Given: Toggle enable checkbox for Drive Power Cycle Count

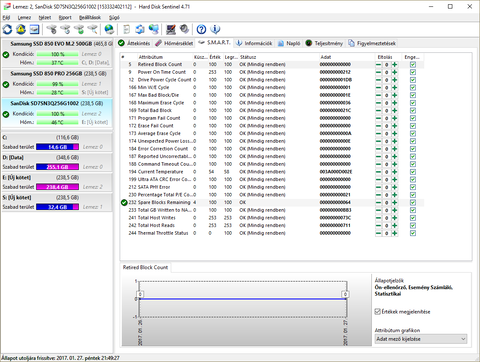Looking at the screenshot, I should click(x=413, y=80).
